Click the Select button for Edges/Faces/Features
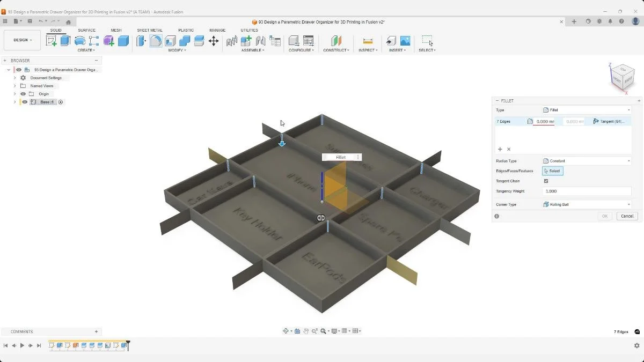The image size is (644, 362). [552, 171]
